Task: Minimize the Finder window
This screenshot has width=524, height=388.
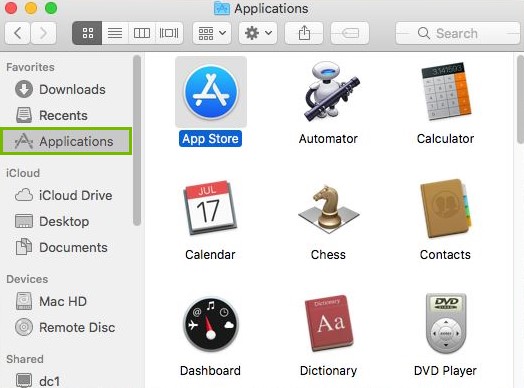Action: click(31, 8)
